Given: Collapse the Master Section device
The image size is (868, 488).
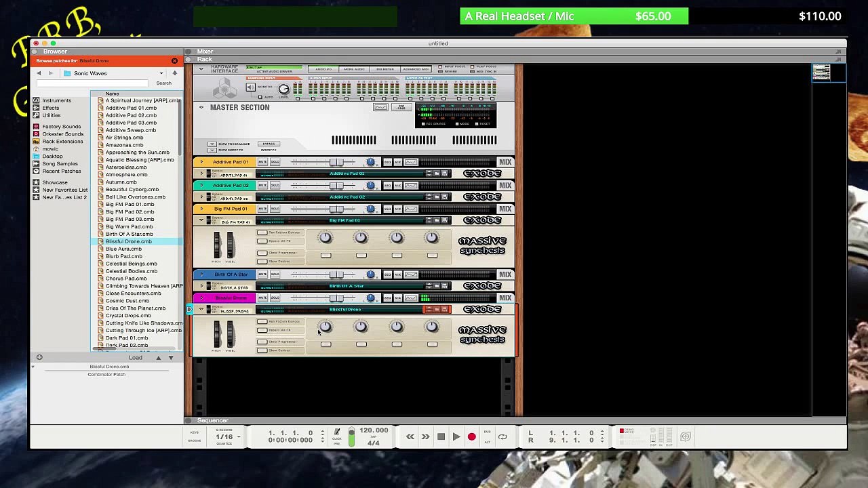Looking at the screenshot, I should point(201,107).
